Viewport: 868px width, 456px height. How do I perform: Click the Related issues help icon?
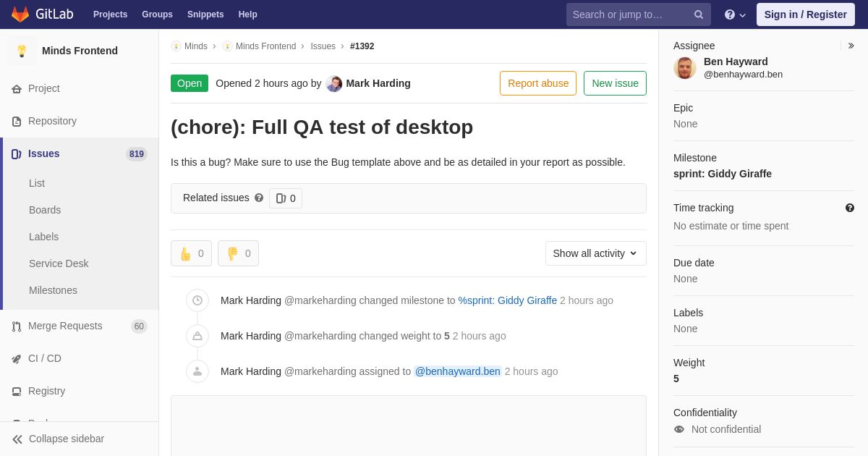[259, 198]
